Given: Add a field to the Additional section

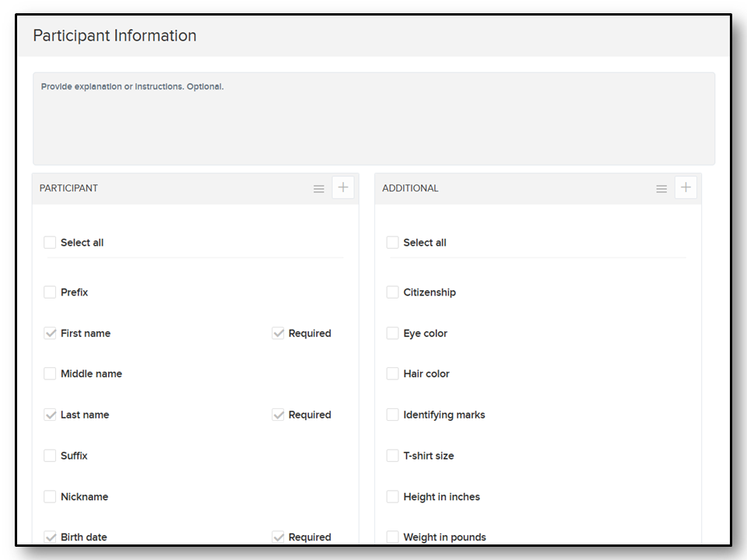Looking at the screenshot, I should (x=686, y=187).
